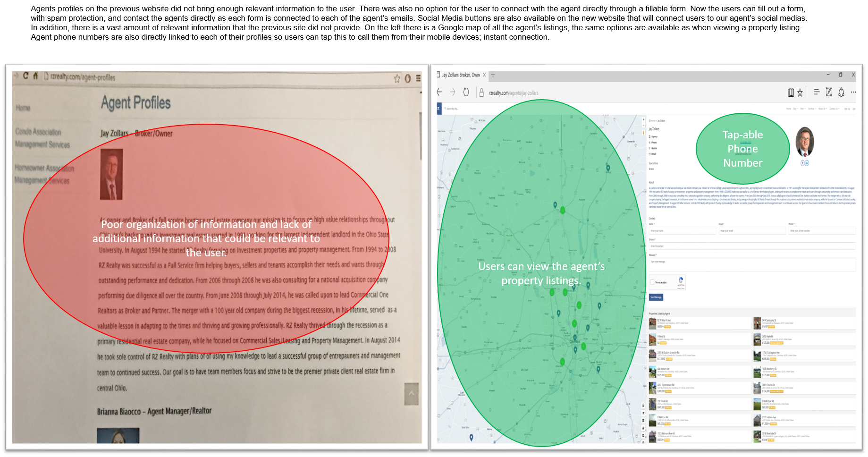The width and height of the screenshot is (868, 457).
Task: Open the 2237 Indiana Ave listing
Action: (x=804, y=420)
